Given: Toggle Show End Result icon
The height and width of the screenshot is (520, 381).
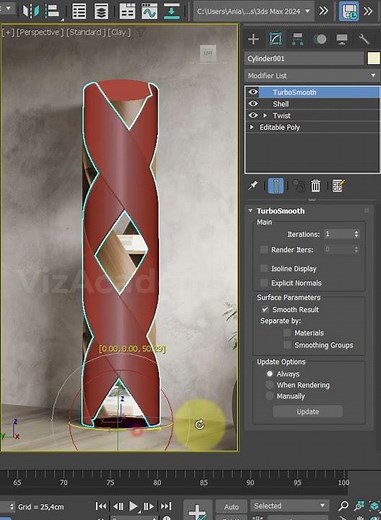Looking at the screenshot, I should [275, 186].
